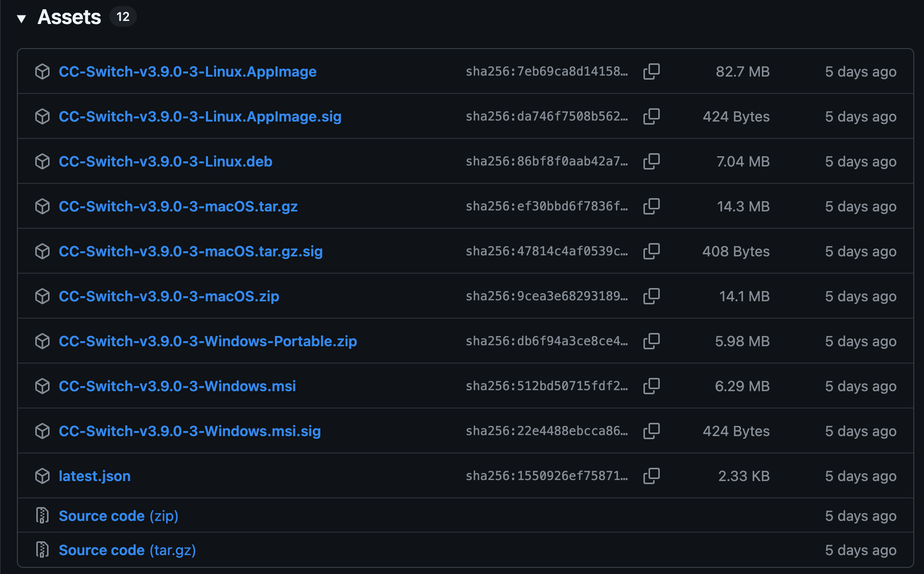Copy SHA256 hash for macOS.zip
Screen dimensions: 924x574
[651, 296]
